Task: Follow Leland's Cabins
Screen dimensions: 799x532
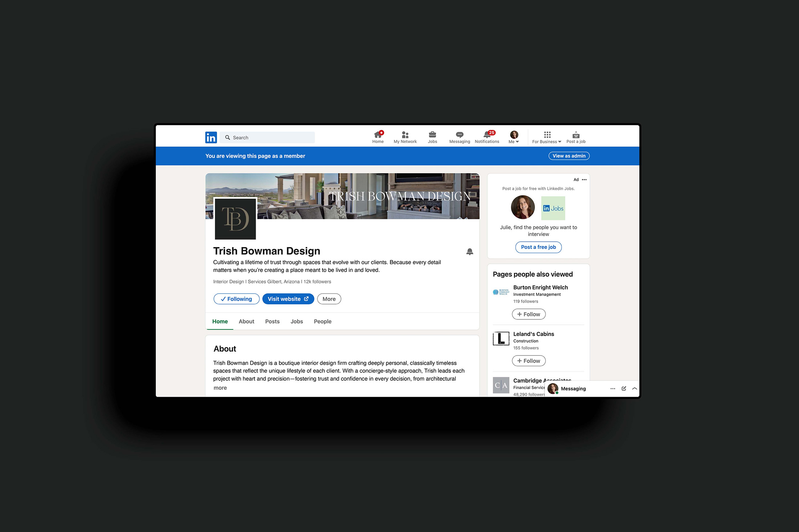Action: [x=529, y=361]
